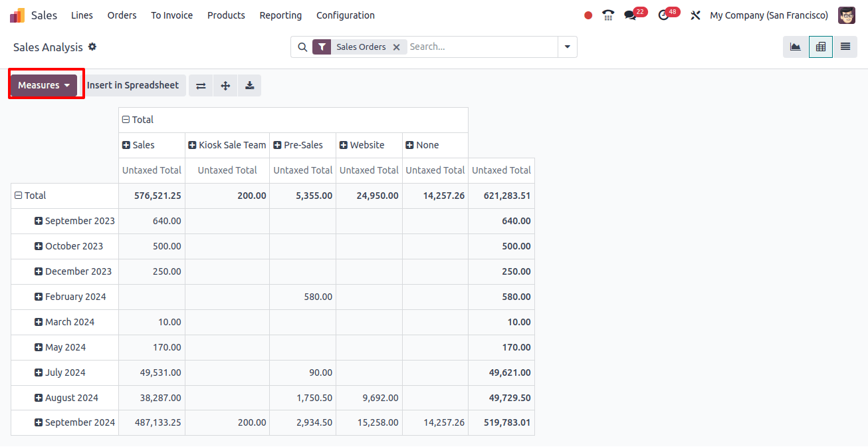868x447 pixels.
Task: Click the 1,750.50 Pre-Sales cell
Action: click(302, 398)
